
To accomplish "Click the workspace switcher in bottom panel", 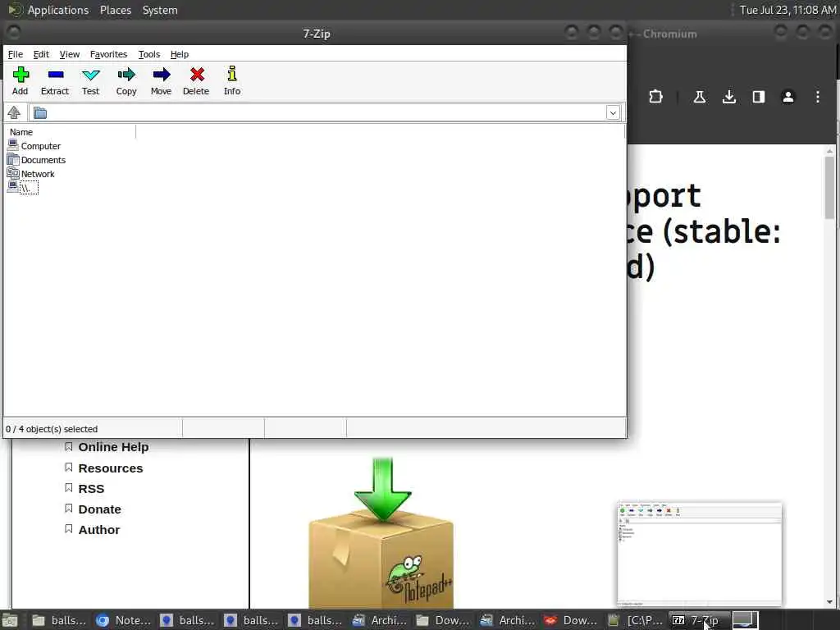I will click(x=745, y=620).
